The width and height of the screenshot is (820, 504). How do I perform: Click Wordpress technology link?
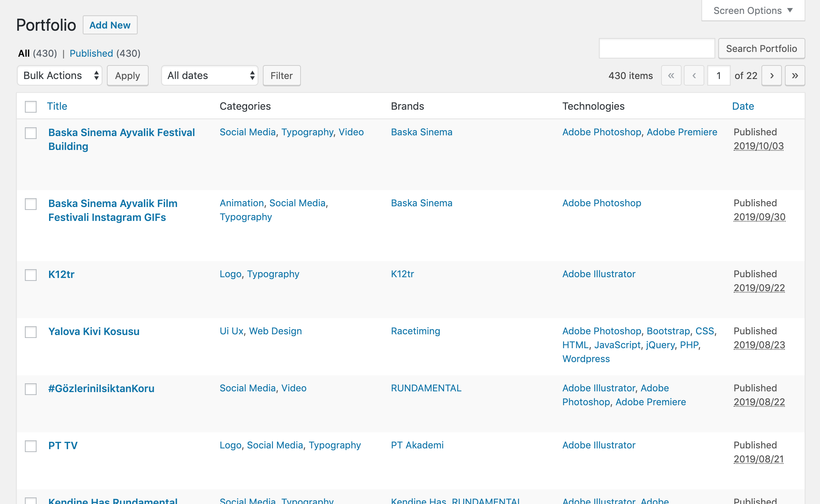tap(586, 359)
